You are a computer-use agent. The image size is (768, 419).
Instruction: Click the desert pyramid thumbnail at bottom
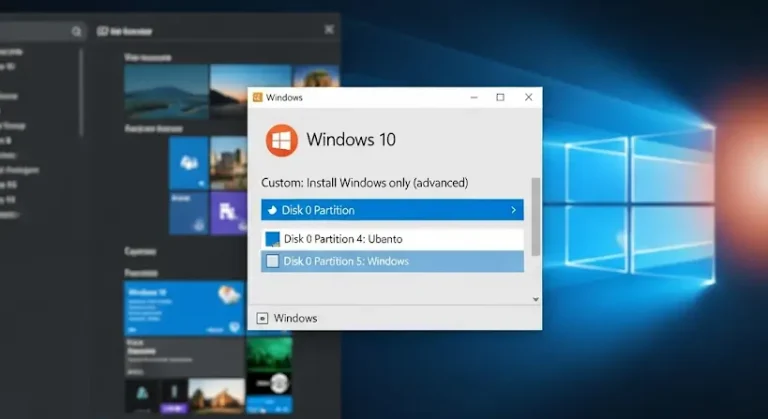point(216,395)
